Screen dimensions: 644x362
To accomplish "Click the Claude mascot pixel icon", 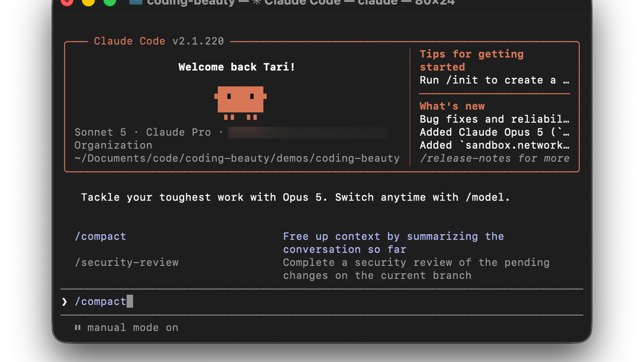I will [x=240, y=103].
